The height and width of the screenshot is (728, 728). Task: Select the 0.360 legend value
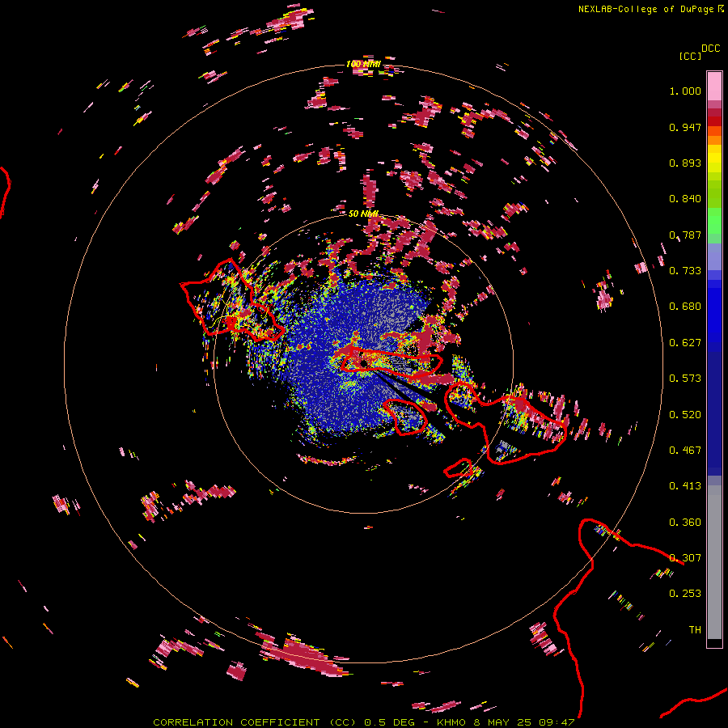[x=685, y=523]
